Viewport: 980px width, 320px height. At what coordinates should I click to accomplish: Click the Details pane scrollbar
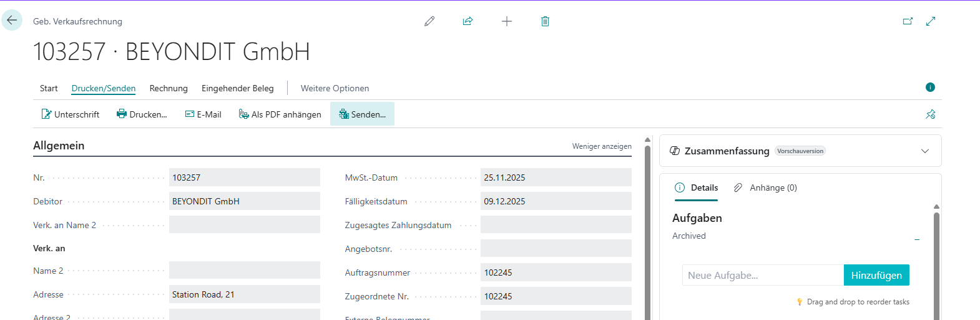[x=936, y=266]
